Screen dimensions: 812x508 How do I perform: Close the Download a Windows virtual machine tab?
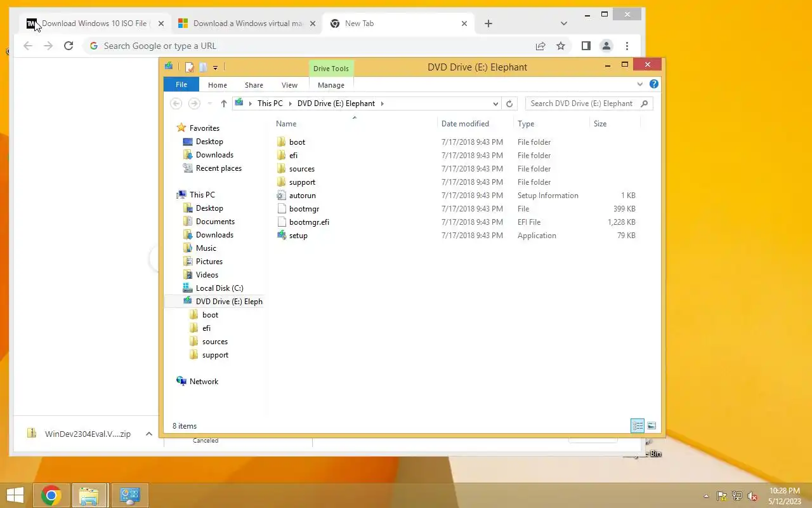tap(312, 23)
